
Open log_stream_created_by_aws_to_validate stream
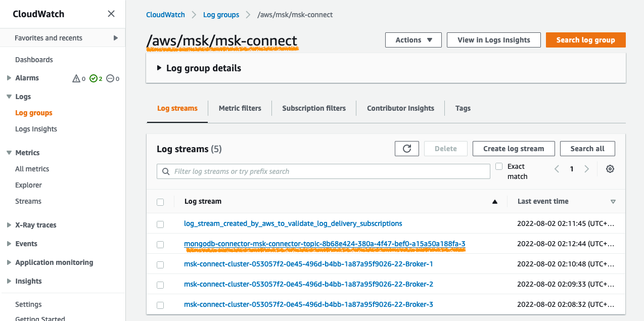tap(293, 223)
